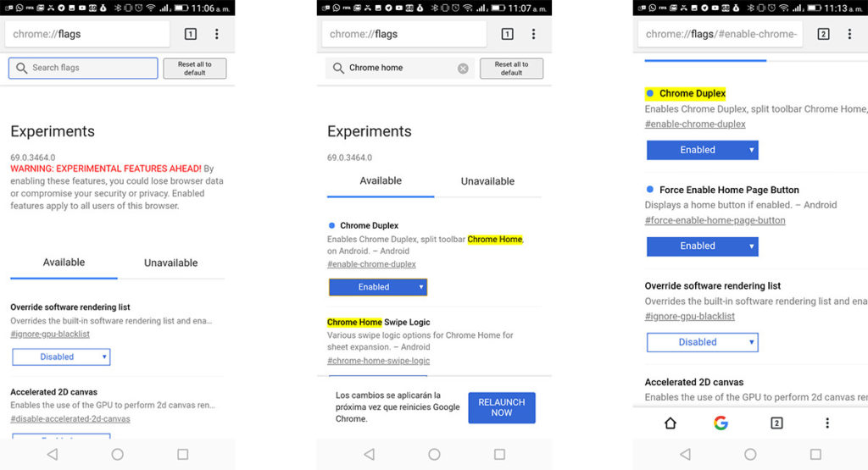Tap Android recents square below the Google toolbar
The width and height of the screenshot is (868, 470).
815,455
